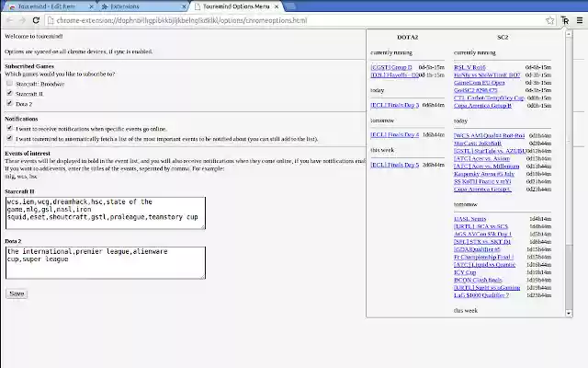The width and height of the screenshot is (588, 368).
Task: Click the 'mlg, wcs, hsc' example text
Action: pos(21,176)
